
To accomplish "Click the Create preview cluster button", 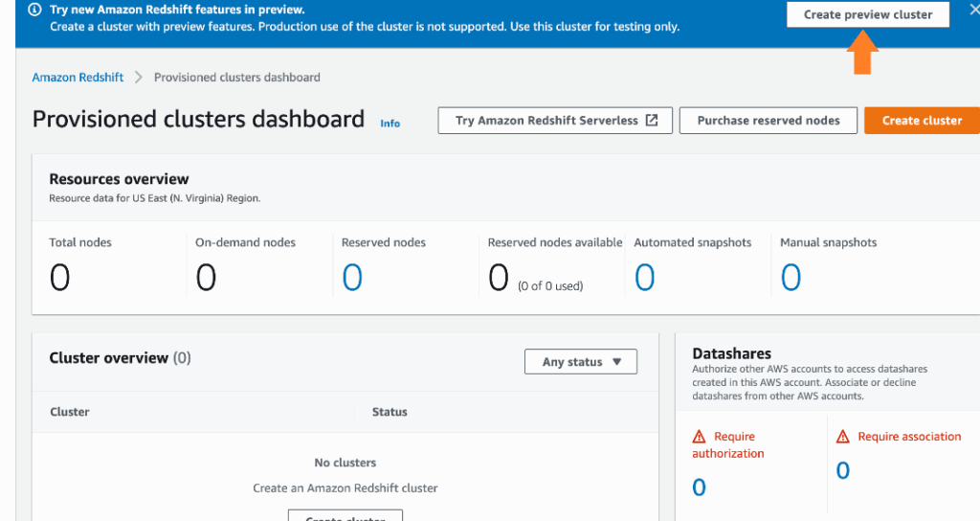I will [867, 14].
